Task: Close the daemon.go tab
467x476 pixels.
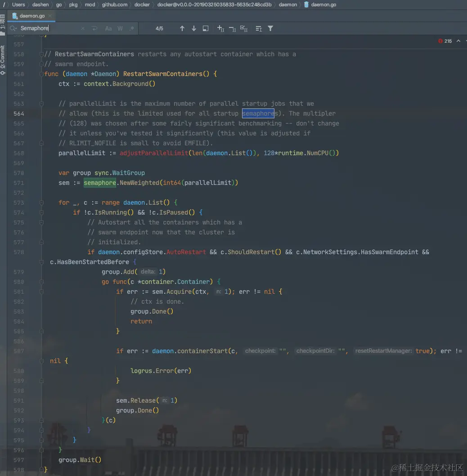Action: 50,16
